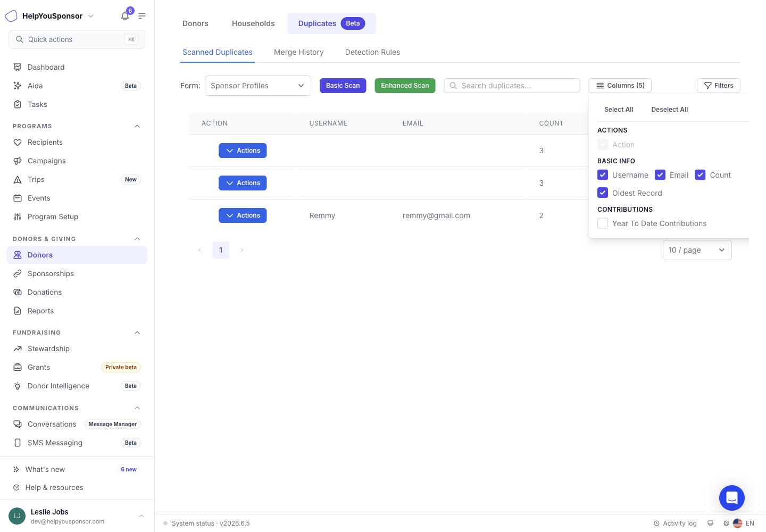Enable Year To Date Contributions column

pyautogui.click(x=603, y=223)
